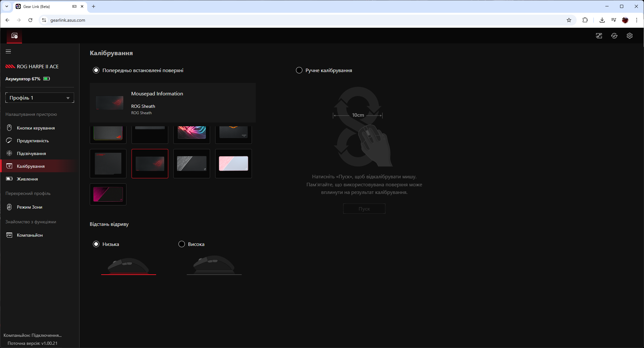Expand the Профіль 1 dropdown

(40, 98)
